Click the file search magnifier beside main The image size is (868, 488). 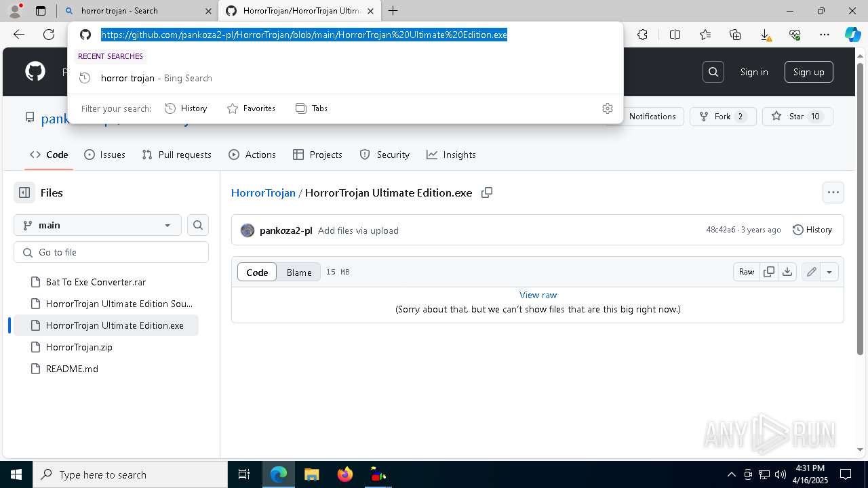[x=198, y=225]
